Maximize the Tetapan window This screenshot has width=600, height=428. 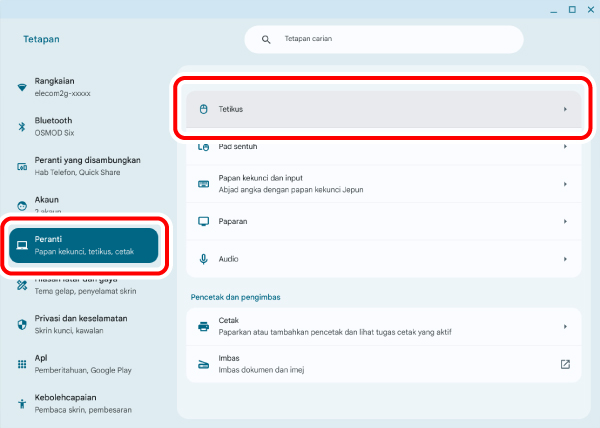click(572, 9)
